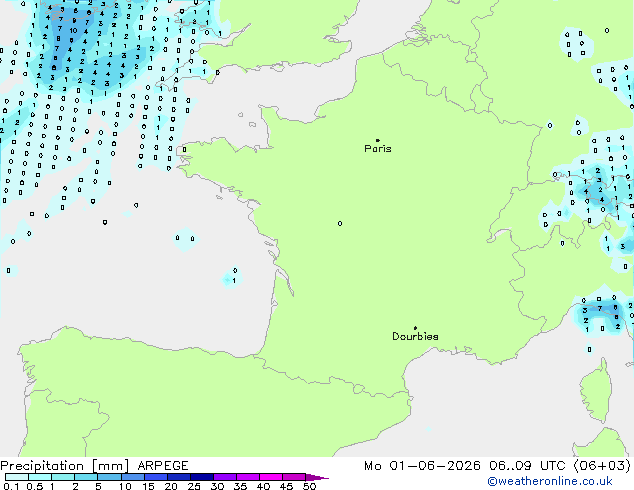Select the 40–45 mm magenta legend swatch

[x=271, y=477]
